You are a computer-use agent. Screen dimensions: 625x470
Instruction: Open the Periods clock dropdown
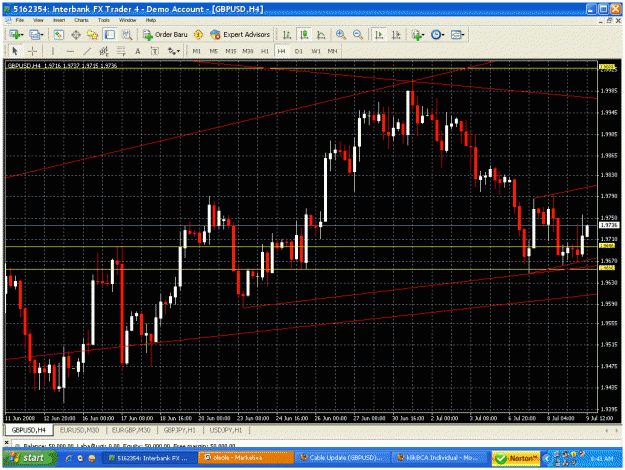point(438,35)
